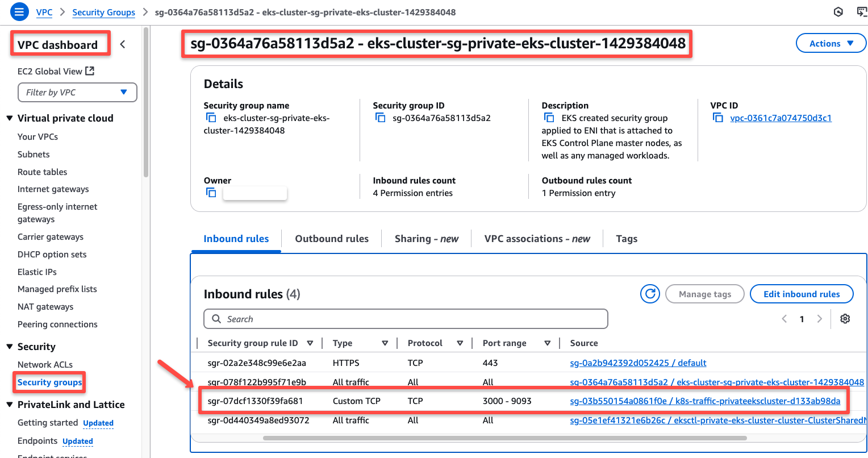
Task: Sort by the Type column arrow
Action: pos(385,343)
